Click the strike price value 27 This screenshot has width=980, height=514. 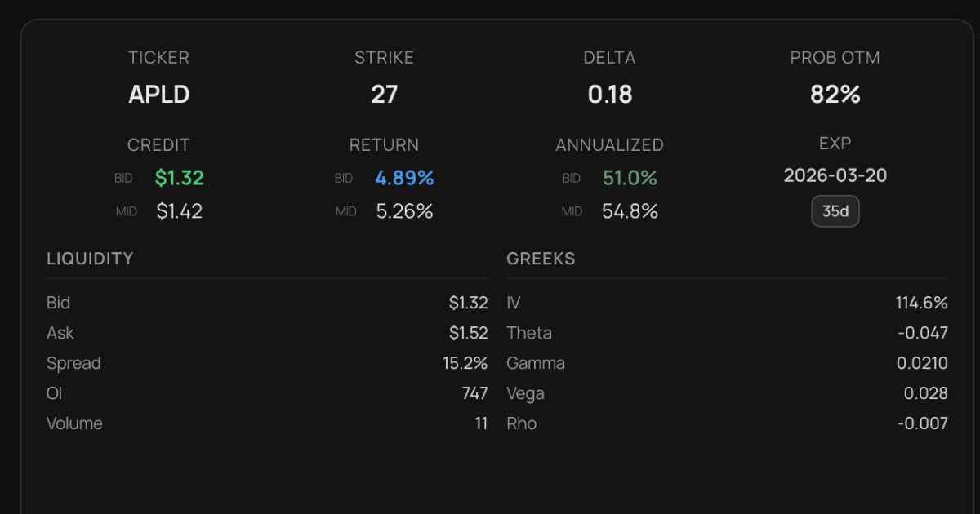click(x=384, y=95)
